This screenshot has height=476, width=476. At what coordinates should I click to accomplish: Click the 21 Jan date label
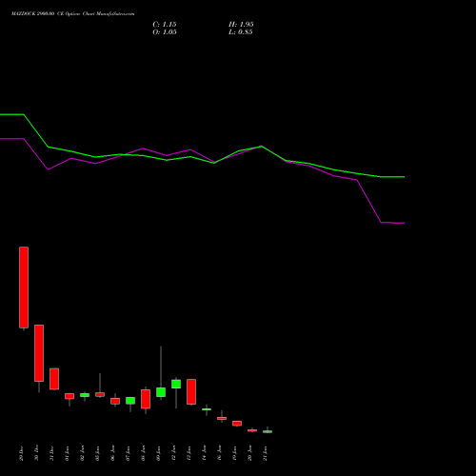point(265,453)
